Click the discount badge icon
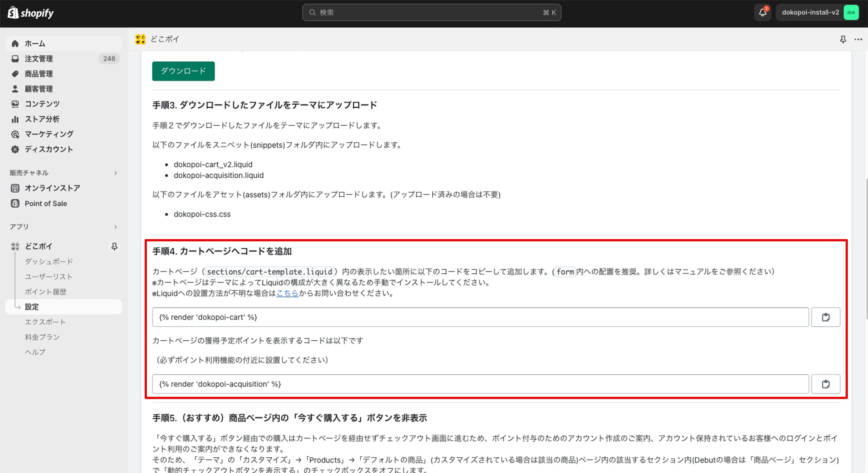Viewport: 868px width, 473px height. (15, 149)
